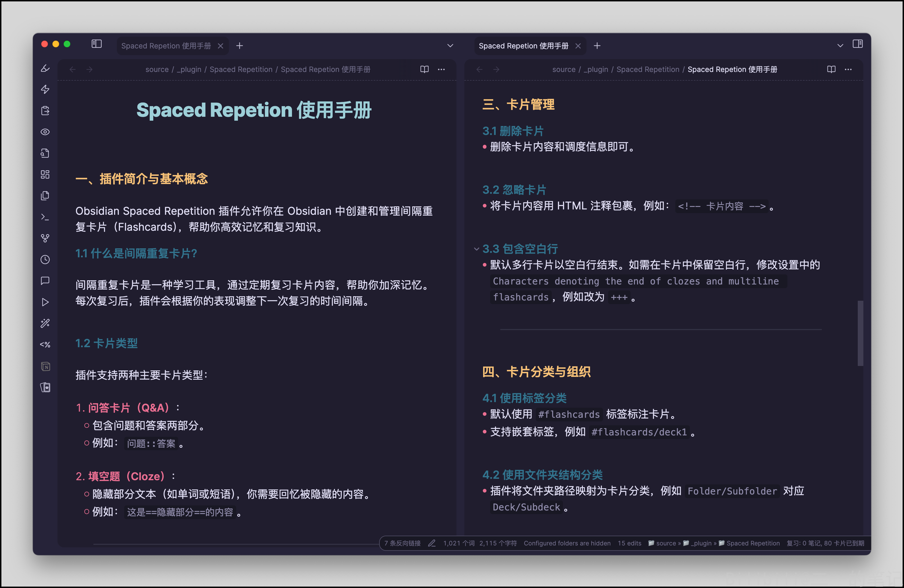Open flashcard review via cards ribbon icon
904x588 pixels.
tap(45, 388)
